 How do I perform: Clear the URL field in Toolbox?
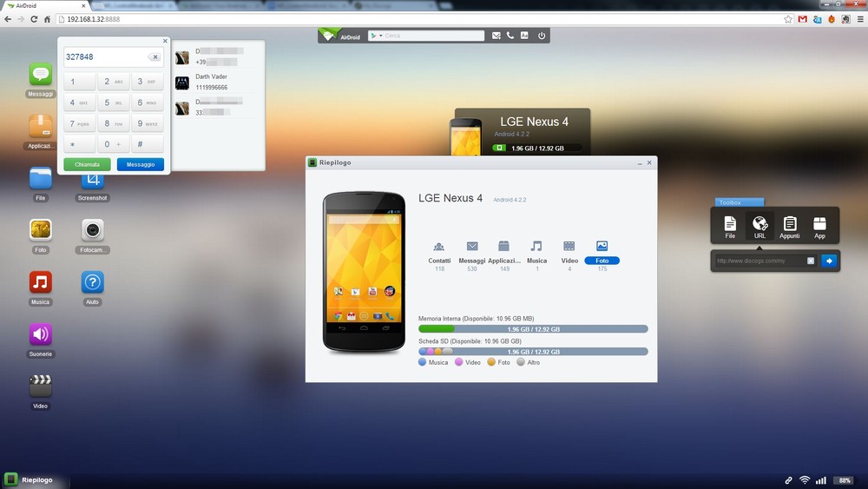click(811, 261)
